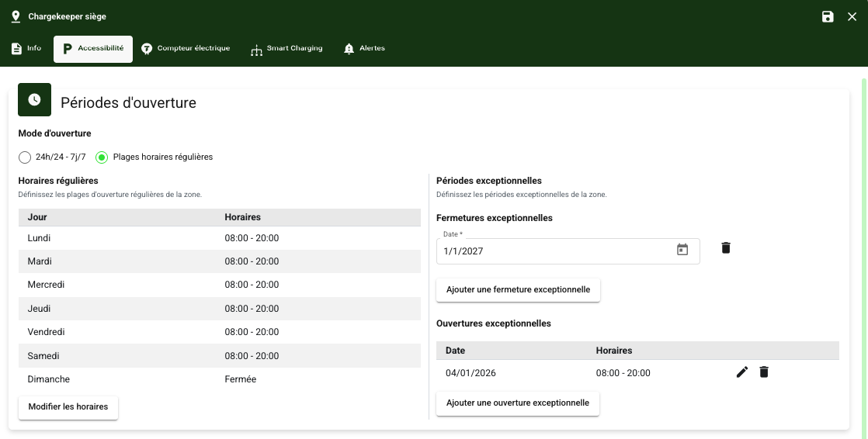Click the location pin icon beside Chargekeeper siège
Viewport: 868px width, 439px height.
tap(16, 16)
